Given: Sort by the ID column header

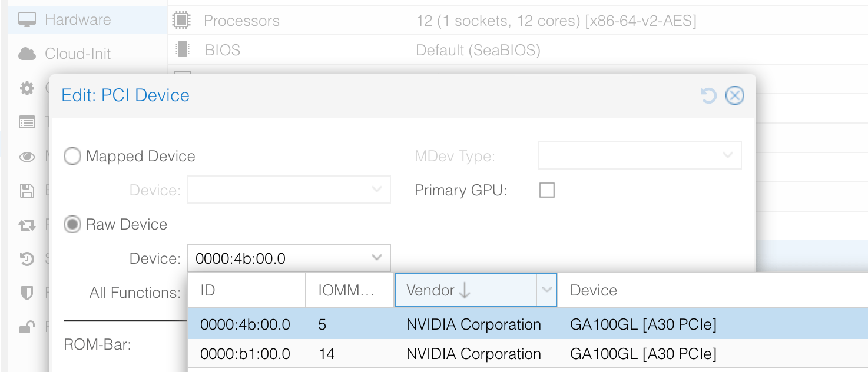Looking at the screenshot, I should [247, 290].
